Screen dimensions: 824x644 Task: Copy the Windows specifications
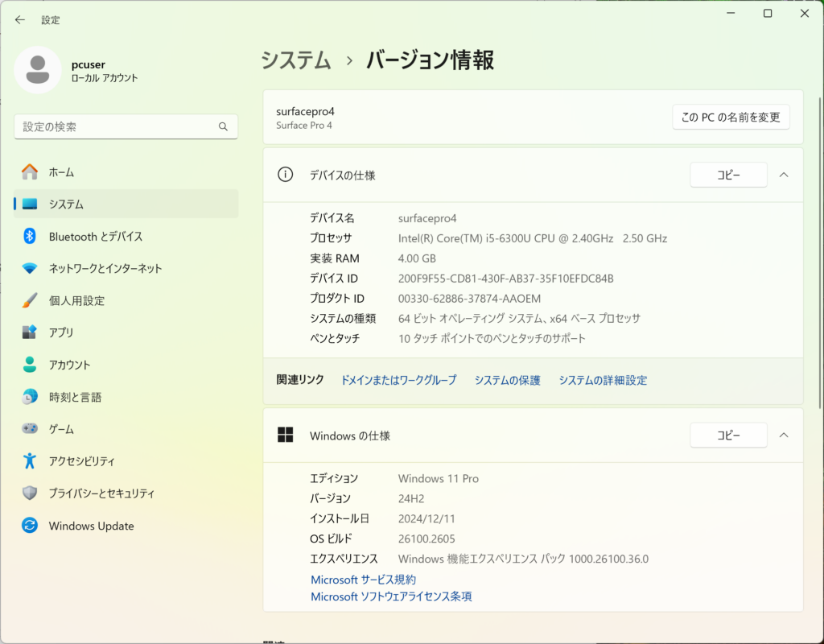pos(728,435)
